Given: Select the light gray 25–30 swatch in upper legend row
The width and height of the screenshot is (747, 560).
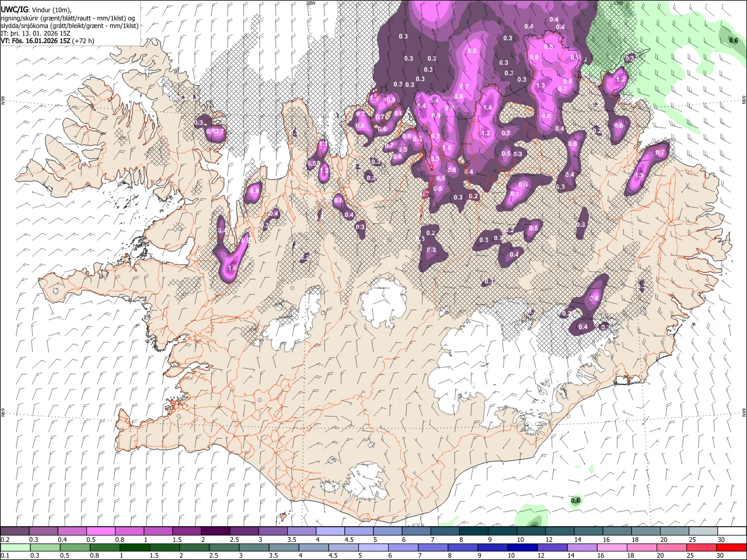Looking at the screenshot, I should pos(703,531).
